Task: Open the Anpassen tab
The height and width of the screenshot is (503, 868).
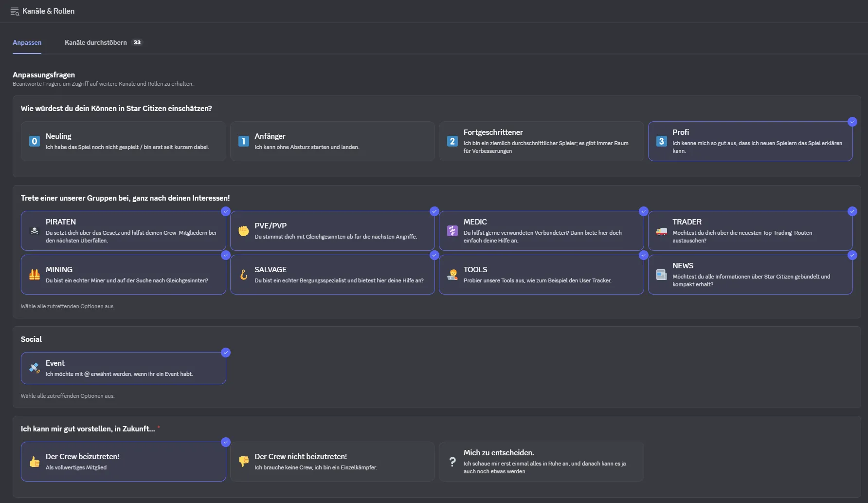Action: [x=27, y=42]
